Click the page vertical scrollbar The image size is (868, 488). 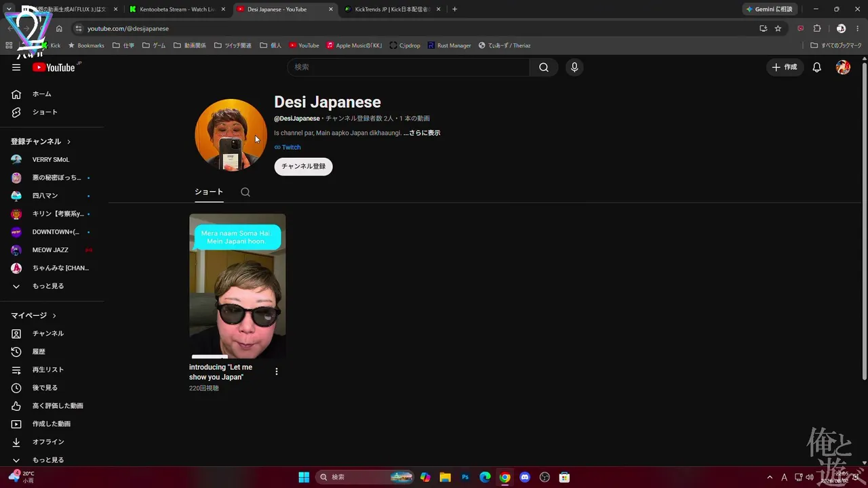pos(864,220)
